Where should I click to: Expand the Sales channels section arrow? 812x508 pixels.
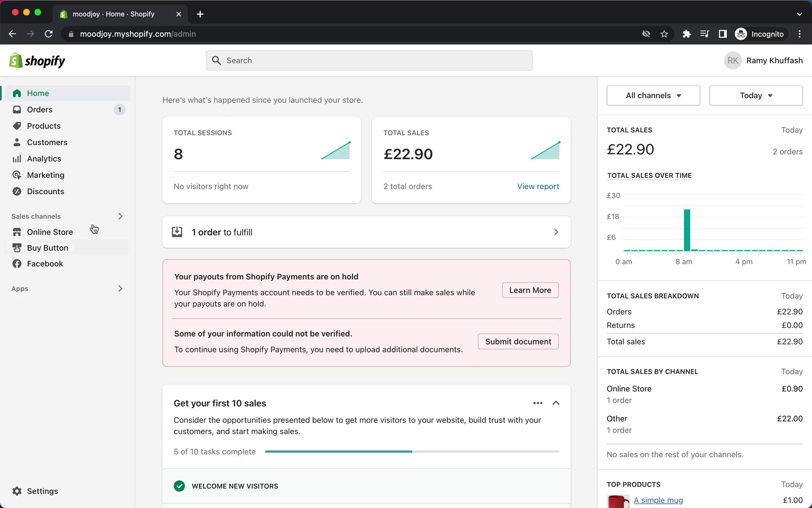pyautogui.click(x=120, y=216)
